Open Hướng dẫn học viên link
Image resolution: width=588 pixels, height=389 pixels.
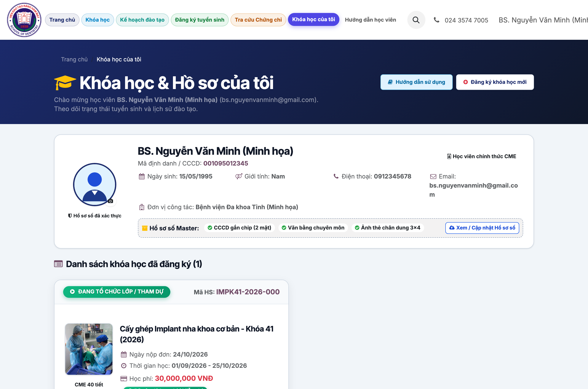pyautogui.click(x=370, y=20)
